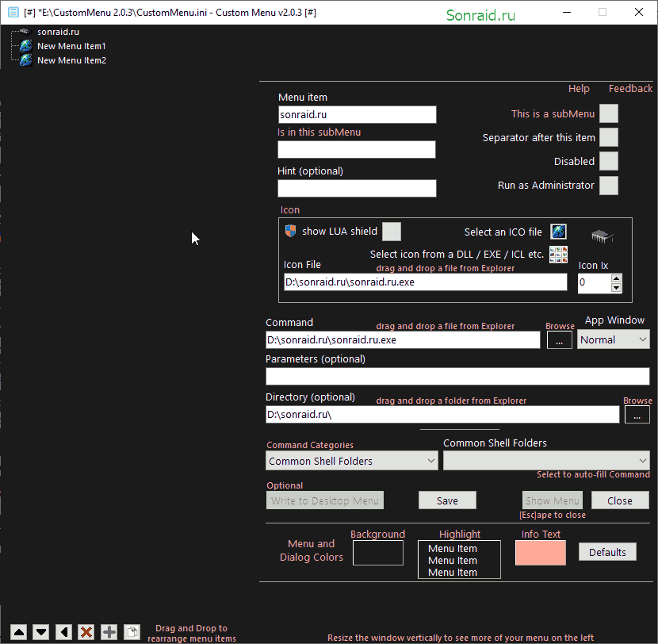Click the Highlight Menu Item color box
Viewport: 658px width, 644px height.
pyautogui.click(x=459, y=559)
